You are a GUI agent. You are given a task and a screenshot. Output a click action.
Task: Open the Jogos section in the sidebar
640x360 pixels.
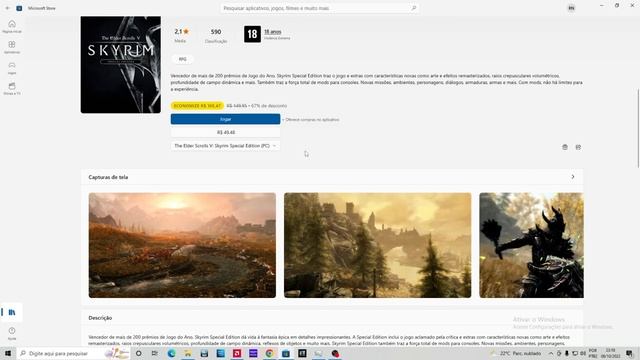tap(12, 68)
